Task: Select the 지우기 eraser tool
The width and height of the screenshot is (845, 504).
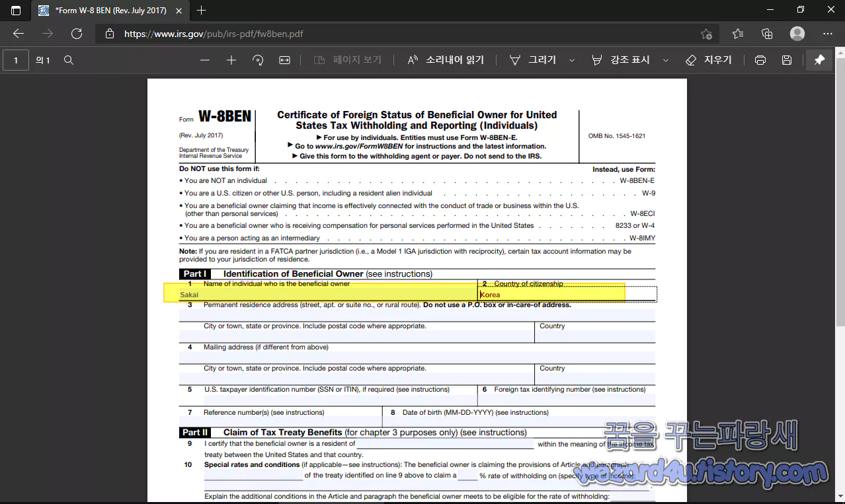Action: coord(709,60)
